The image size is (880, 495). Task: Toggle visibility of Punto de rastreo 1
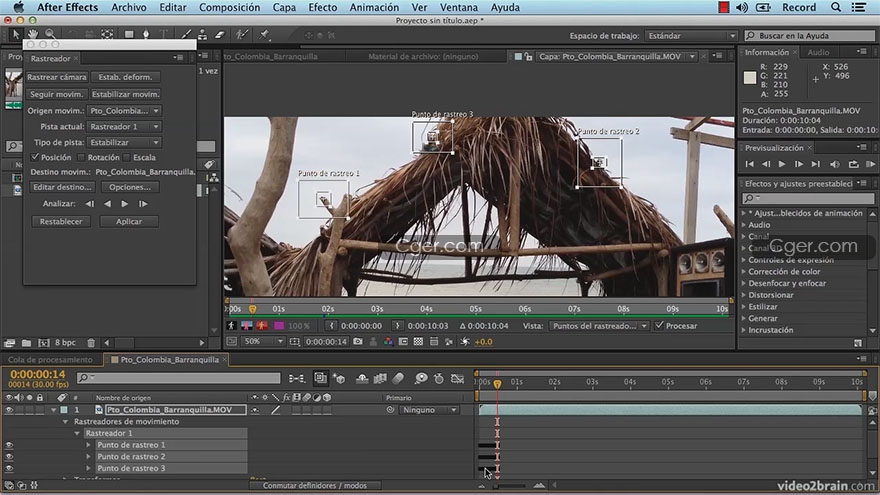point(9,445)
